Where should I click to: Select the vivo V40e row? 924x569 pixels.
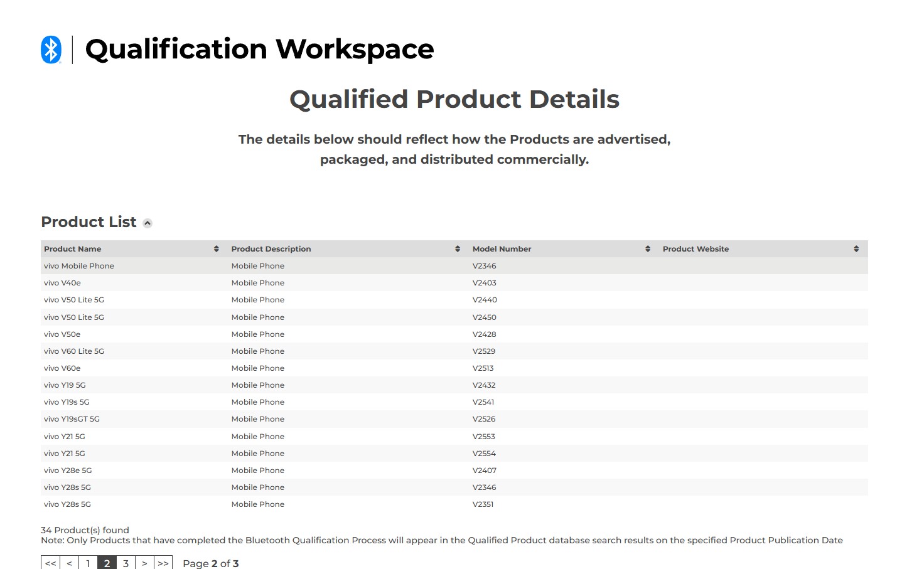click(x=62, y=283)
